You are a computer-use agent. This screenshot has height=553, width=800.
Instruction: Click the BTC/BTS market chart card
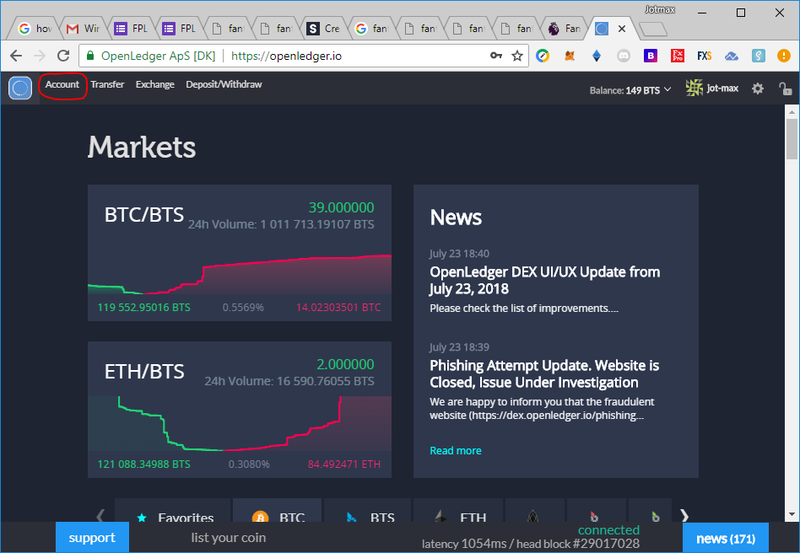coord(240,253)
